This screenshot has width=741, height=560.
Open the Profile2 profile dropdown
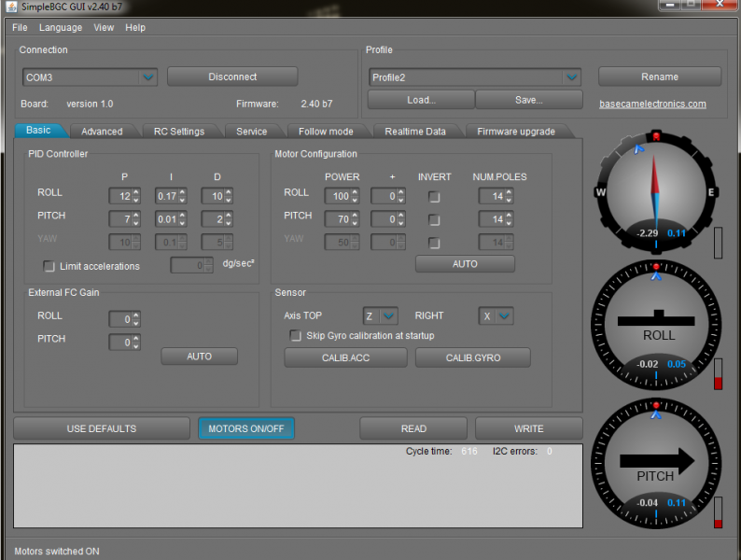[x=571, y=77]
